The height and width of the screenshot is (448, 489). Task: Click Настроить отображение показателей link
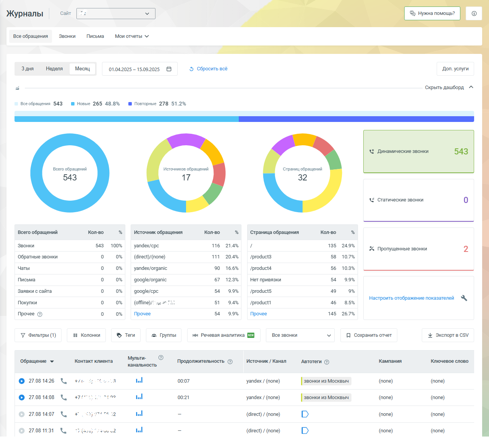(x=411, y=298)
